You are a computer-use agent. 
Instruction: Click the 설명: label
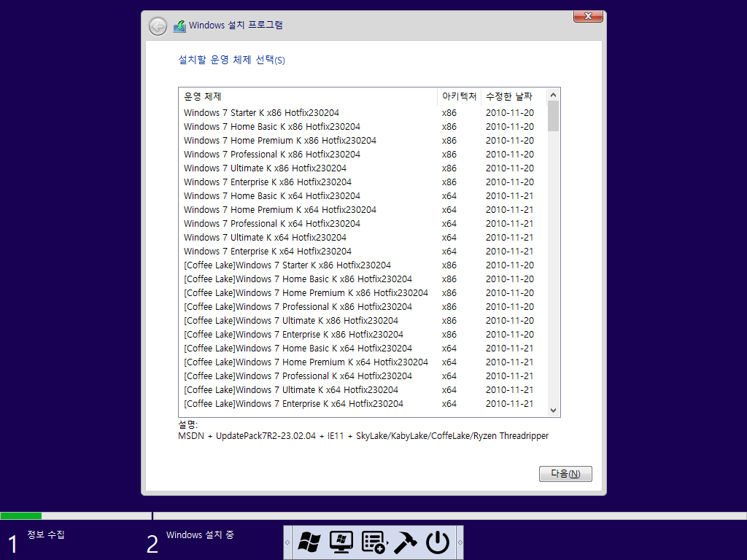[x=187, y=424]
